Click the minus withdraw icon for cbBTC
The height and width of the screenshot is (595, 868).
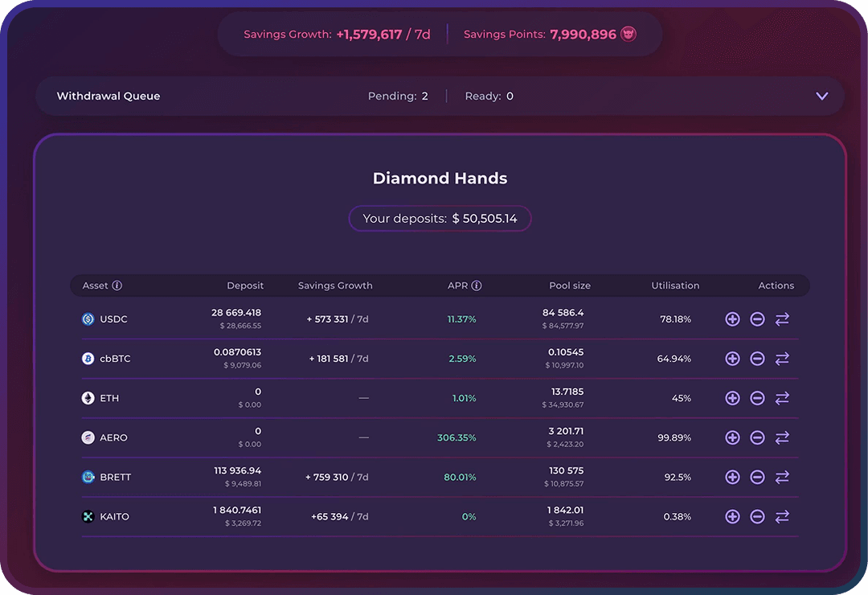point(757,359)
